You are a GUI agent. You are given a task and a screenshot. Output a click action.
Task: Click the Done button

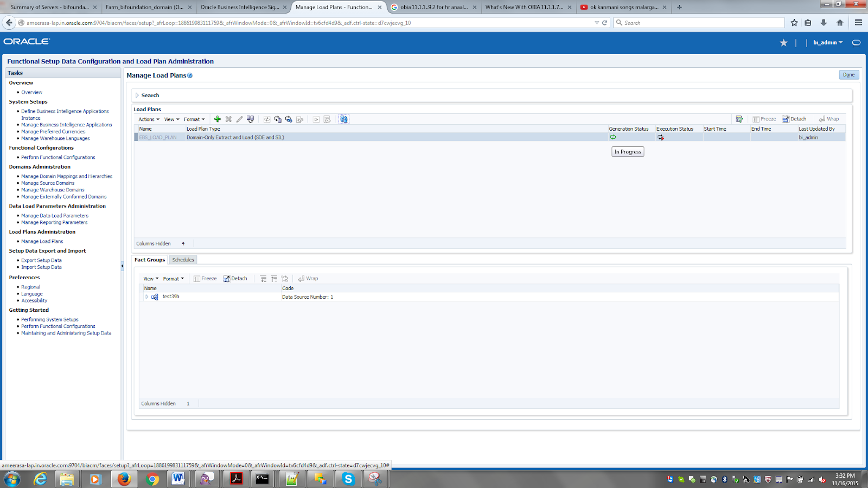(x=848, y=75)
